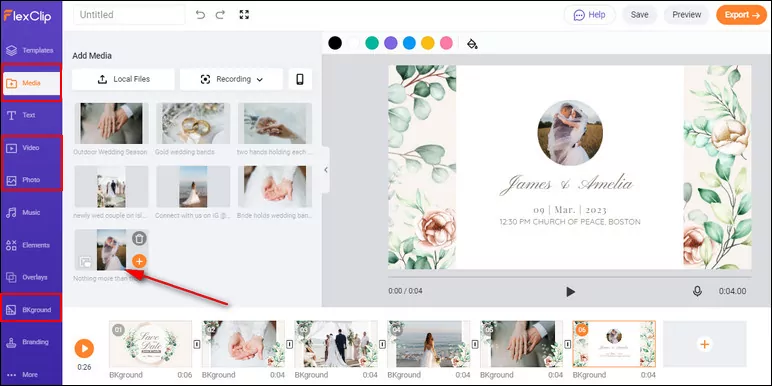Click the 0:04.00 duration field

pos(732,291)
